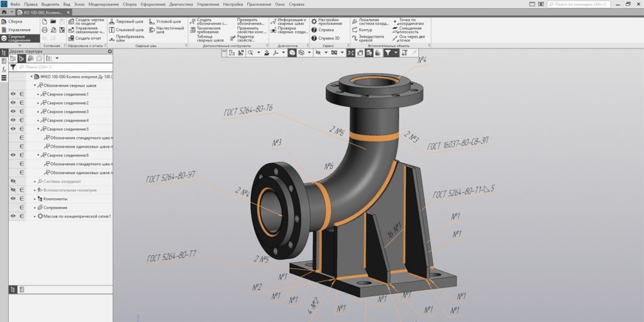Click the zoom magnifier in view toolbar

point(250,53)
